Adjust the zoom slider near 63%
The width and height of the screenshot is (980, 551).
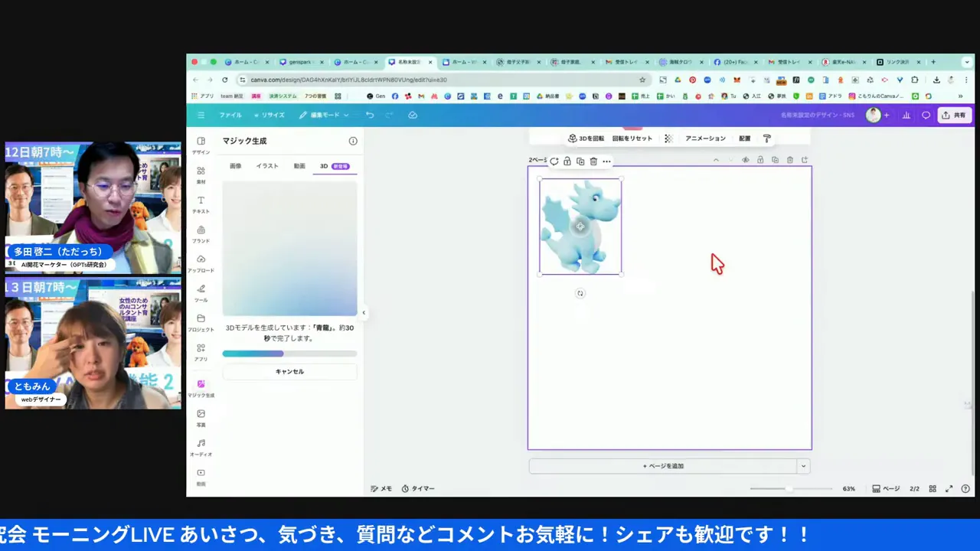(789, 488)
